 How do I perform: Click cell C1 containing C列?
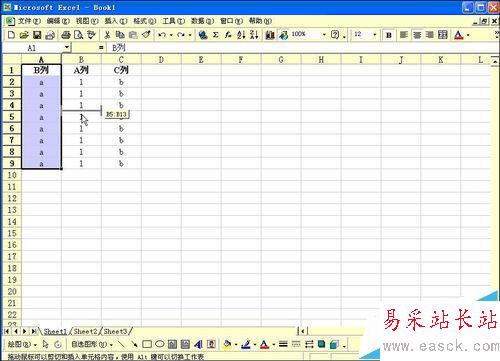click(x=121, y=70)
